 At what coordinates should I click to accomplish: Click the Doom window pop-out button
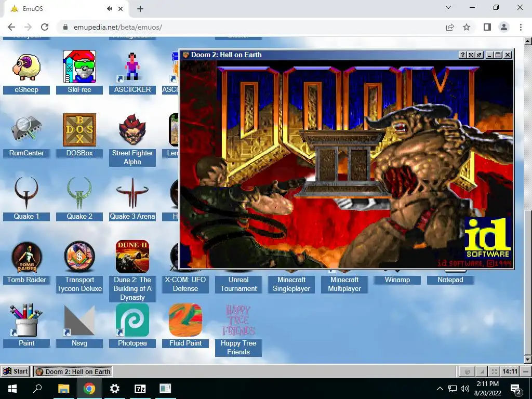[x=479, y=55]
